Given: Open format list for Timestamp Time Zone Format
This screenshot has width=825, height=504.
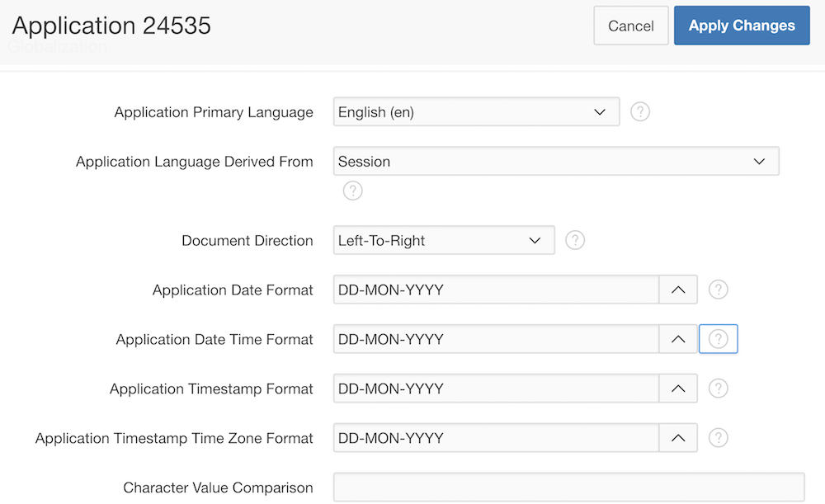Looking at the screenshot, I should click(x=678, y=438).
